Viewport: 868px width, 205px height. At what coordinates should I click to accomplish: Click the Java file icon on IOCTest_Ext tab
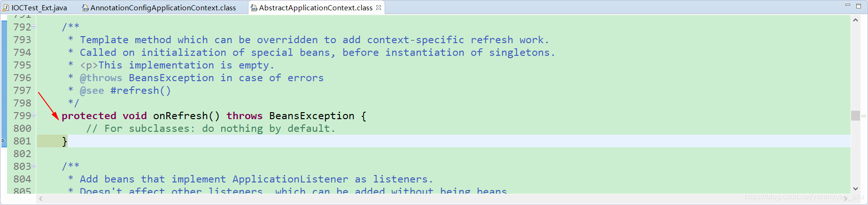pyautogui.click(x=6, y=8)
